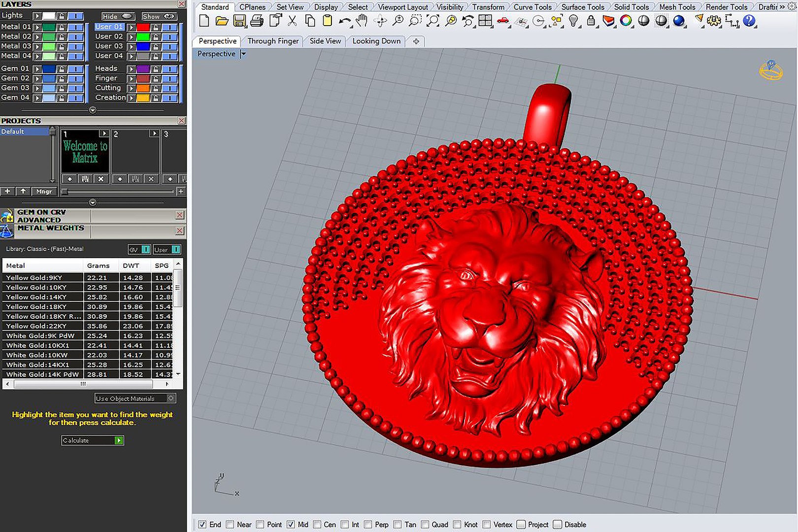The image size is (798, 532).
Task: Click the Zoom Extents icon
Action: pos(433,21)
